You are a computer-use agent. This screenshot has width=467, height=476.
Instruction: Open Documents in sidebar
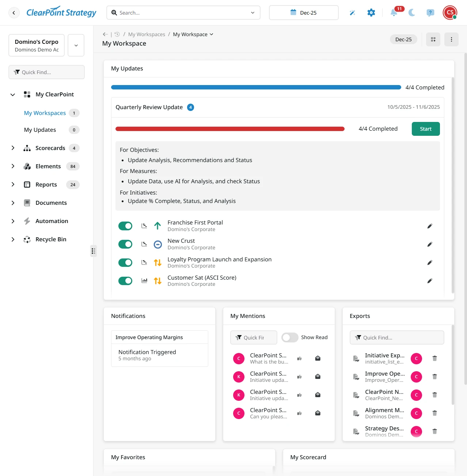[51, 203]
